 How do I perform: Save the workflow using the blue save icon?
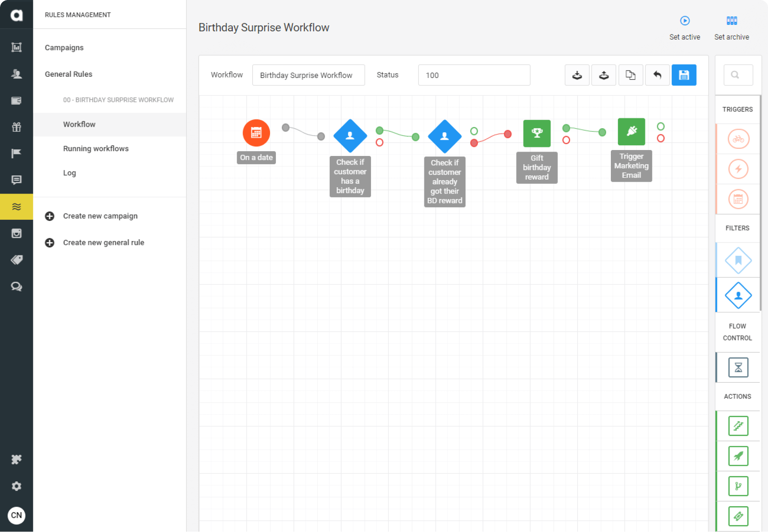click(684, 75)
